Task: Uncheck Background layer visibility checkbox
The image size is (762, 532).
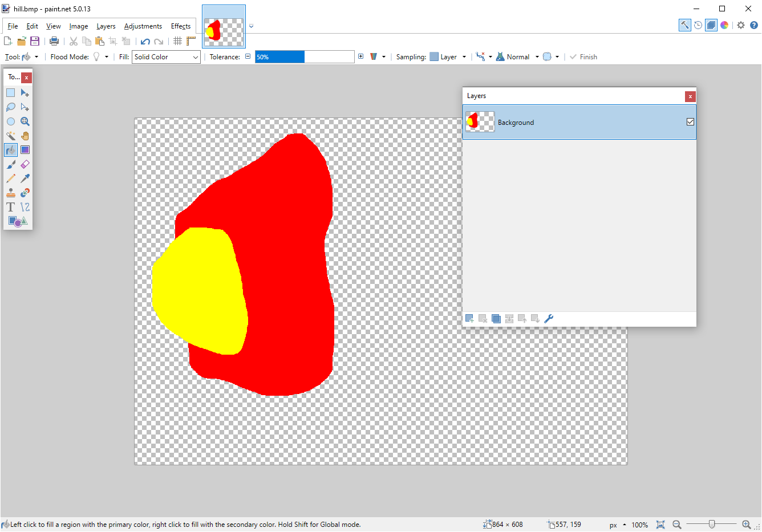Action: [690, 121]
